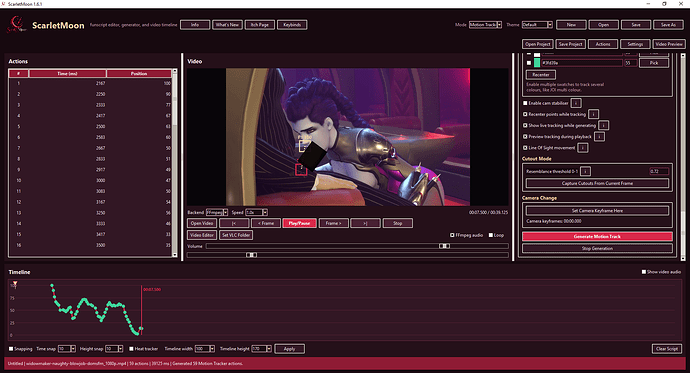
Task: Click Set Camera Keyframe Here
Action: (x=597, y=211)
